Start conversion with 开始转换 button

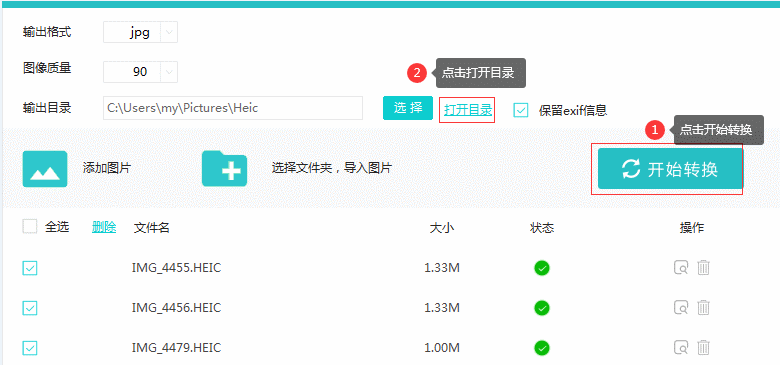pos(670,169)
